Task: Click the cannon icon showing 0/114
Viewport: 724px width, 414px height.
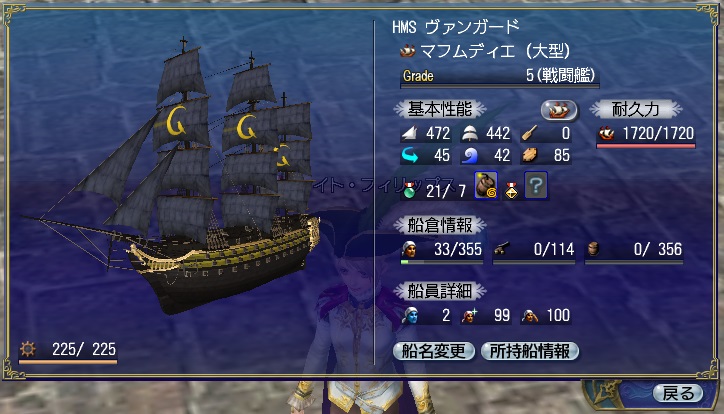Action: (501, 250)
